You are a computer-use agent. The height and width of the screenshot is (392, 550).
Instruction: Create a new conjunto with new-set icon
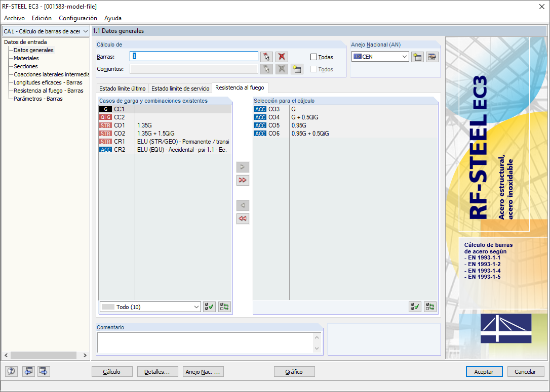click(x=297, y=69)
